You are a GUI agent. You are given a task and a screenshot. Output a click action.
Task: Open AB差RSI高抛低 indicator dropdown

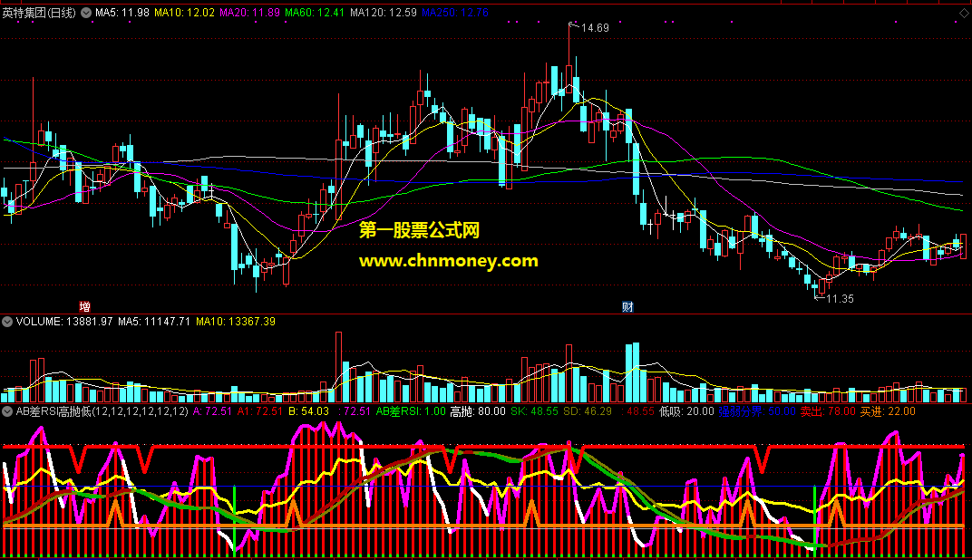7,411
